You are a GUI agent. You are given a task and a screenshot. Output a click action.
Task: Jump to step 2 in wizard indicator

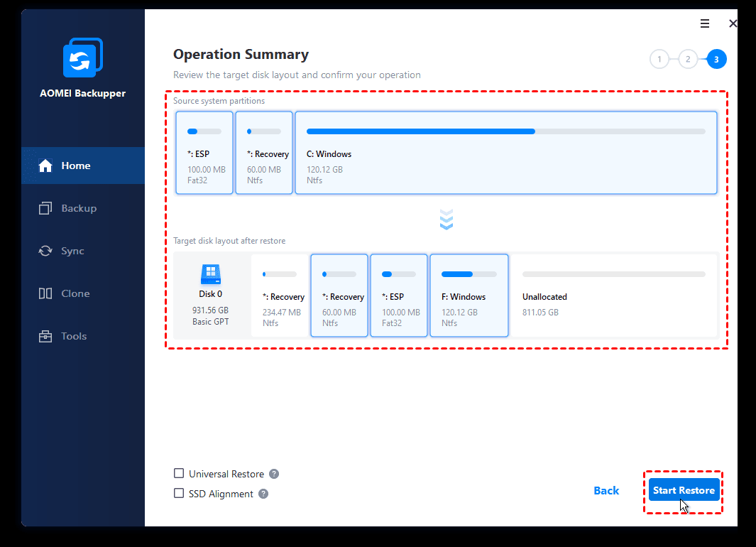click(688, 60)
